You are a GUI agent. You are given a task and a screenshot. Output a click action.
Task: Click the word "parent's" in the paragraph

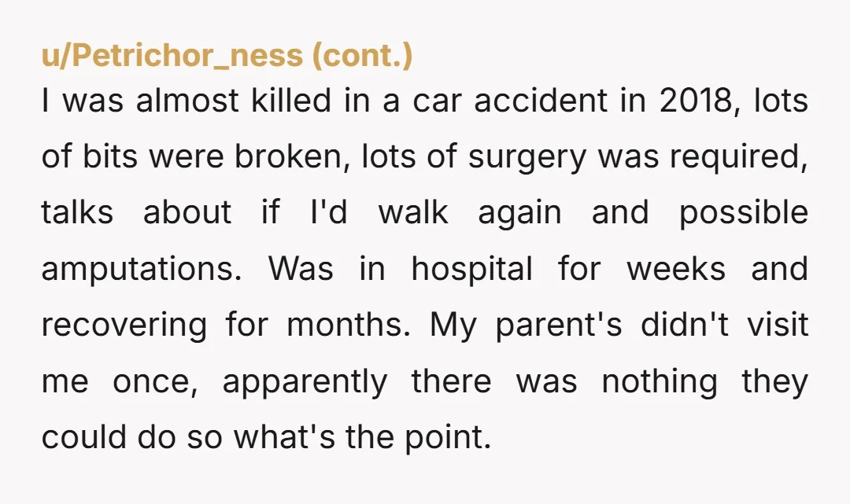click(x=558, y=326)
